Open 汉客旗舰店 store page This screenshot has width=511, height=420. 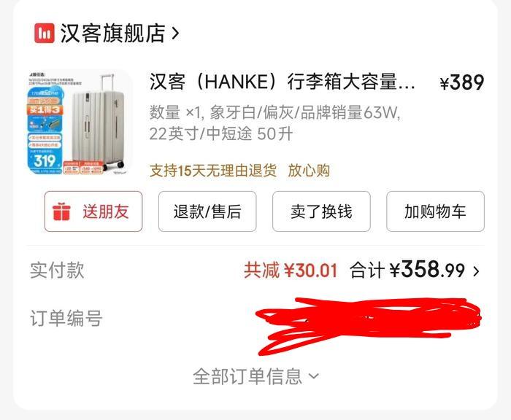(x=112, y=33)
